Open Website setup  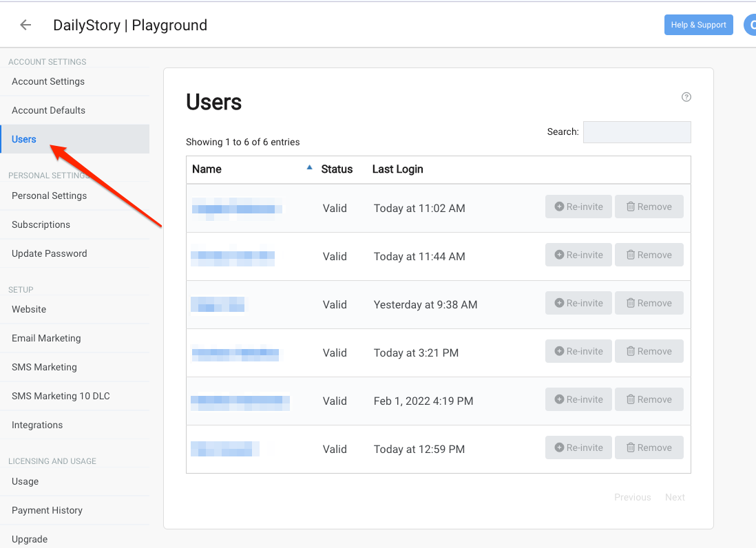75,309
